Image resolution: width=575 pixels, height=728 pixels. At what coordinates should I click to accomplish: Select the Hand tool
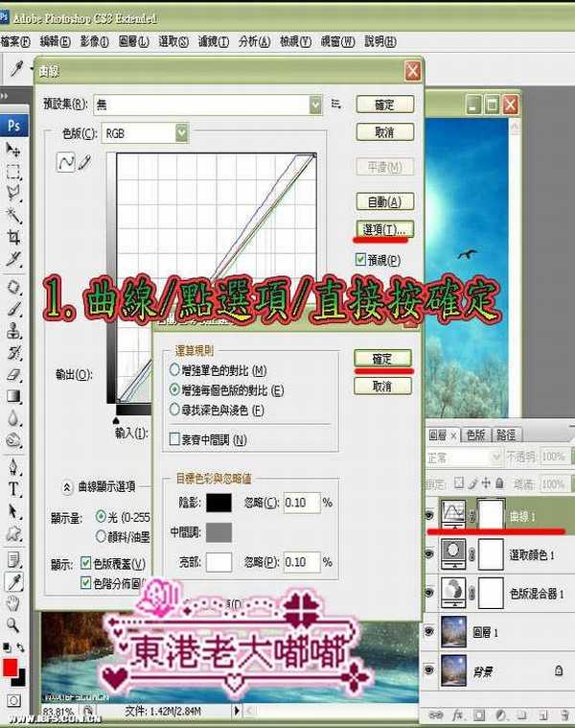(13, 603)
